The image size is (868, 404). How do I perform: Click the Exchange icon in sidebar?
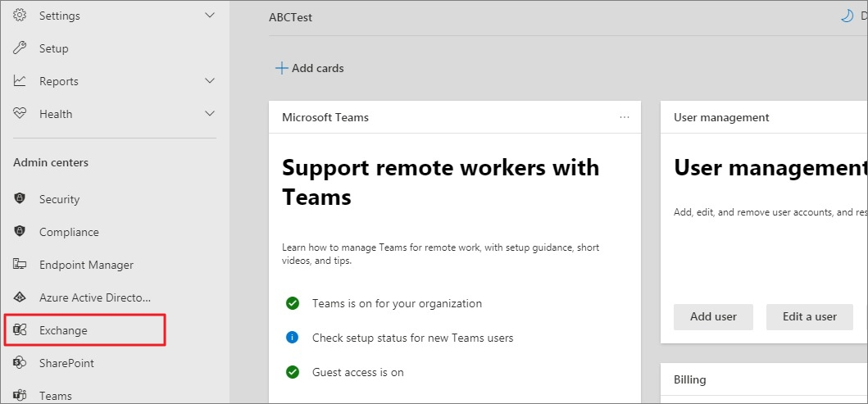tap(20, 330)
